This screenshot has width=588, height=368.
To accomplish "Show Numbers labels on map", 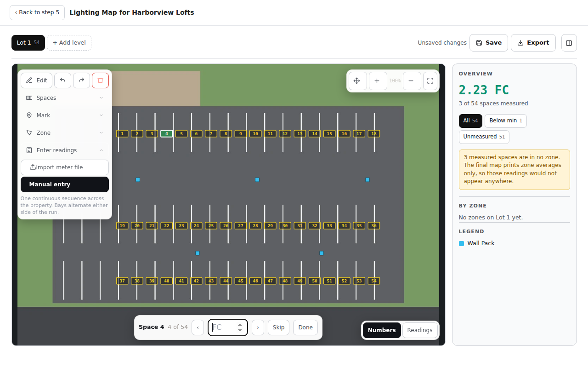I will coord(382,330).
